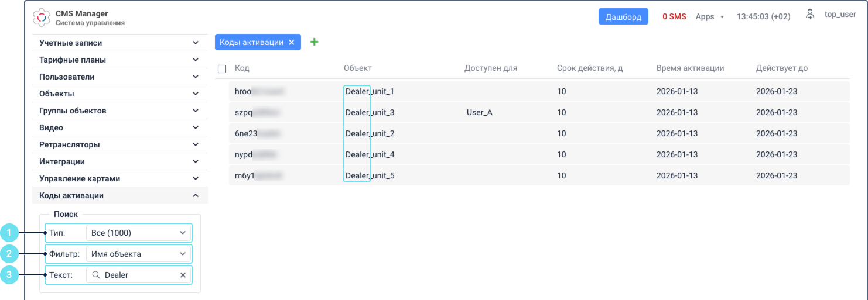Expand the Объекты section
The width and height of the screenshot is (868, 300).
click(119, 94)
